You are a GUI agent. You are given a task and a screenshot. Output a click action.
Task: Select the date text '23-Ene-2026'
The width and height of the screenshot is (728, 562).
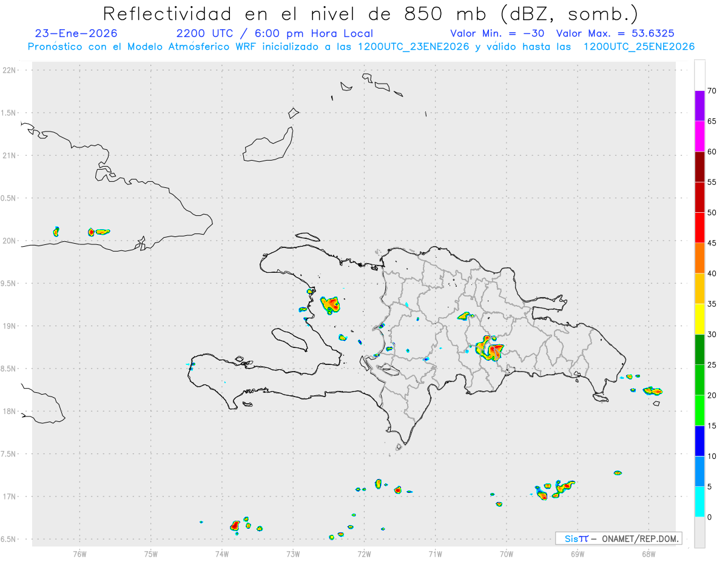pyautogui.click(x=76, y=33)
